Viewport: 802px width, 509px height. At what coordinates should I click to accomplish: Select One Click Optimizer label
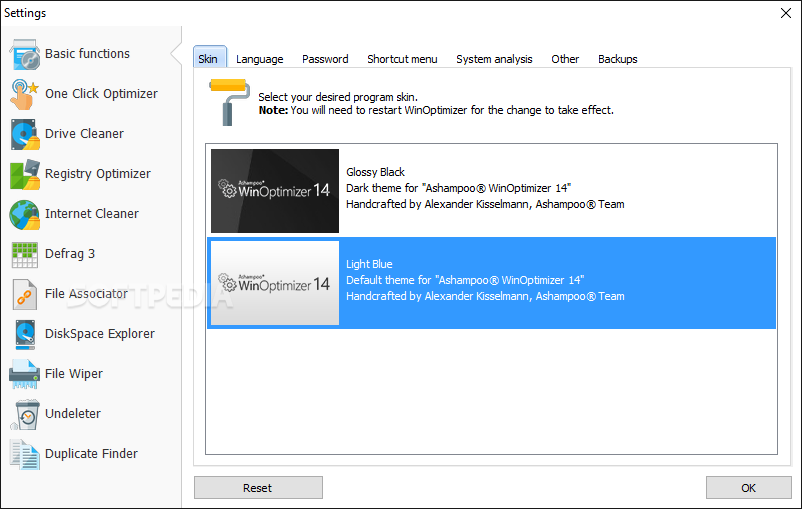[101, 94]
